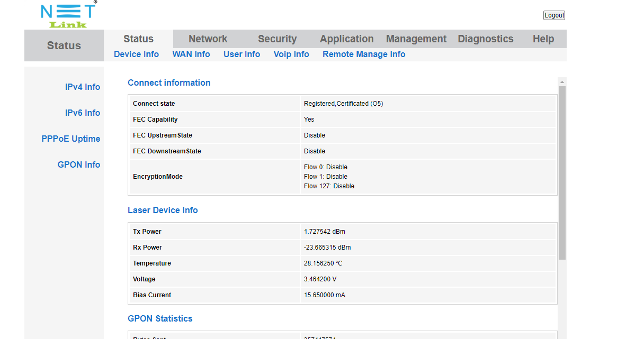The height and width of the screenshot is (339, 644).
Task: Open the Network tab
Action: coord(208,39)
